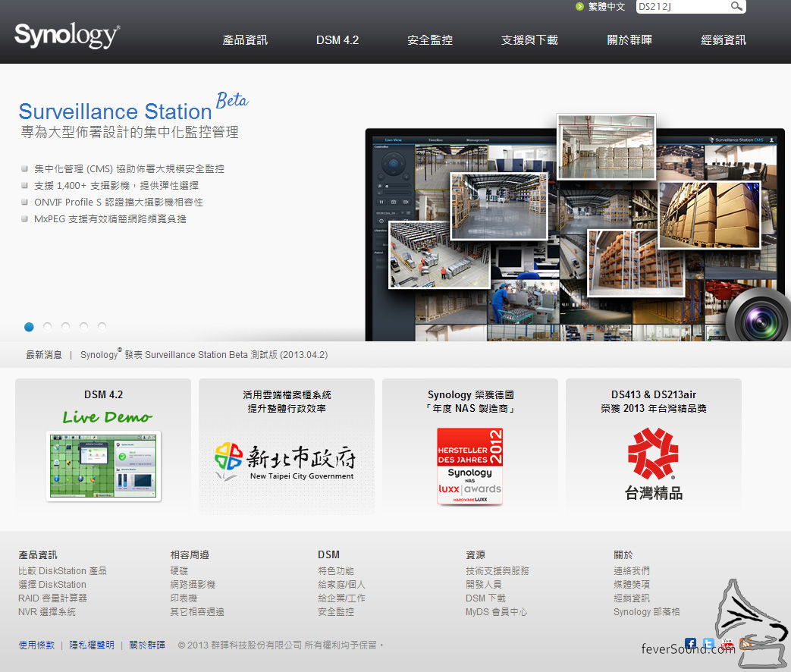791x672 pixels.
Task: Open the 關於群暉 navigation menu
Action: tap(629, 40)
